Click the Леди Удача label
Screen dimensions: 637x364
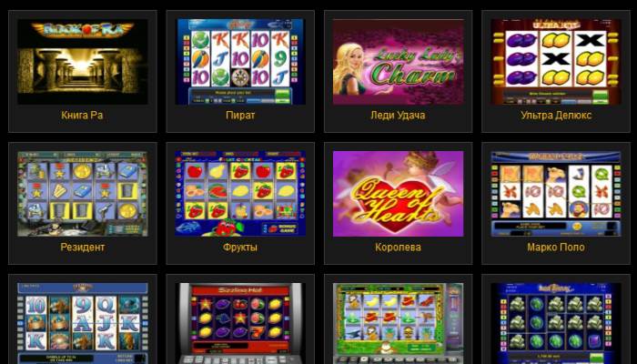click(x=399, y=115)
